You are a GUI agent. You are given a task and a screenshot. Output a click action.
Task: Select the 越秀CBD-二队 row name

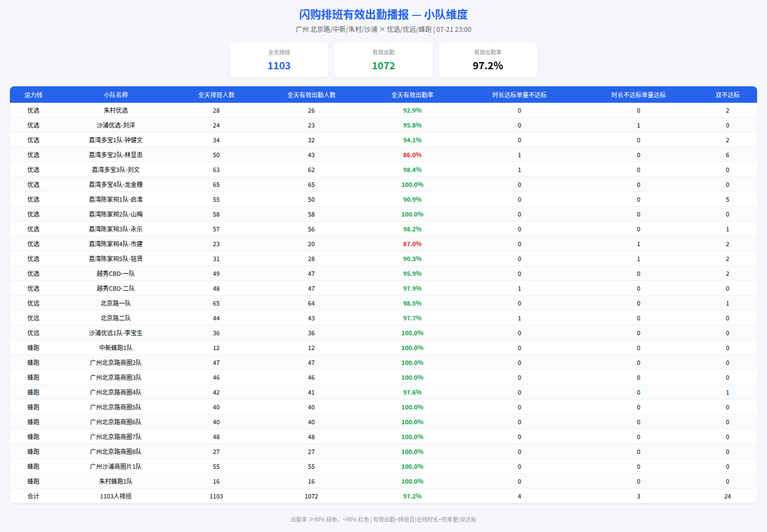coord(116,289)
